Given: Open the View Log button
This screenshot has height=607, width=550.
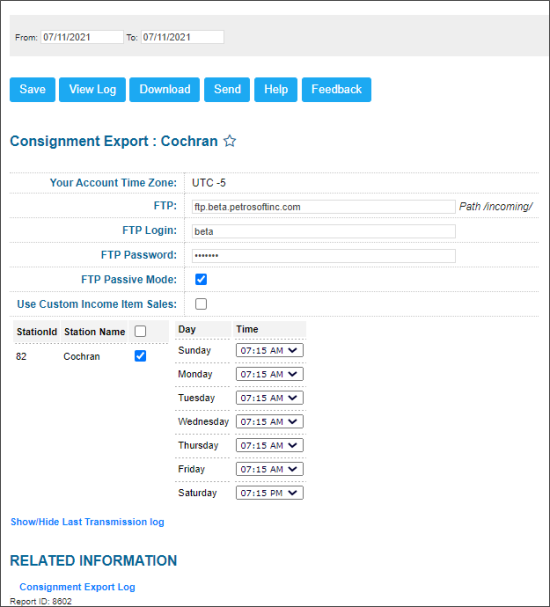Looking at the screenshot, I should [x=93, y=89].
